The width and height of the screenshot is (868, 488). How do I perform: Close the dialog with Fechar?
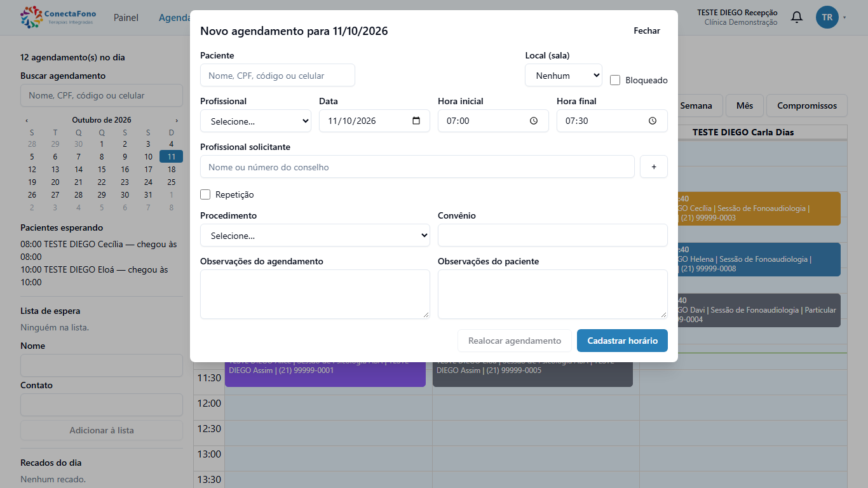click(647, 30)
